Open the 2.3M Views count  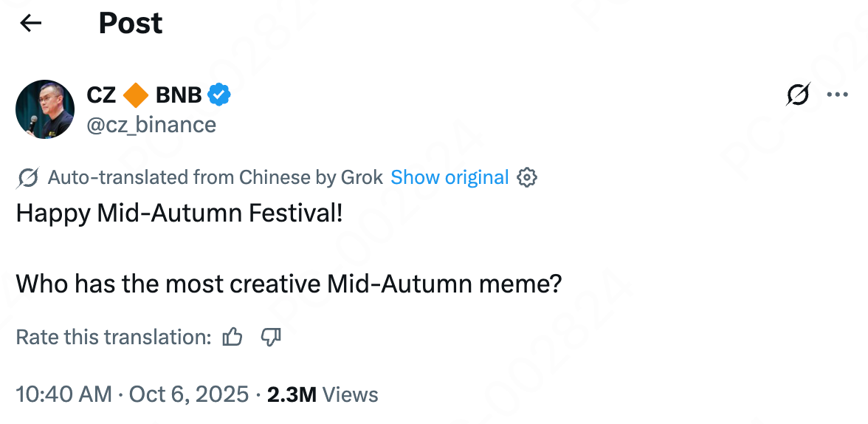click(x=323, y=394)
